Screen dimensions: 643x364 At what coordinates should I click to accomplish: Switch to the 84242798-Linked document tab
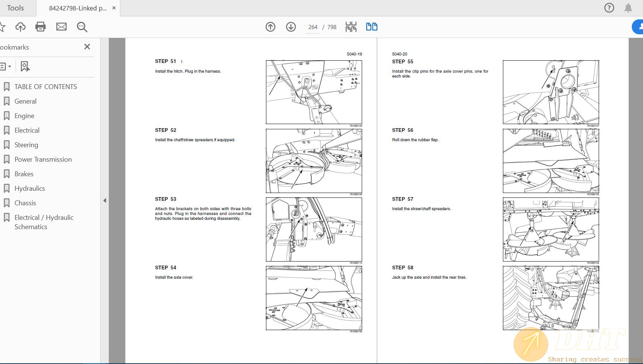[x=78, y=8]
